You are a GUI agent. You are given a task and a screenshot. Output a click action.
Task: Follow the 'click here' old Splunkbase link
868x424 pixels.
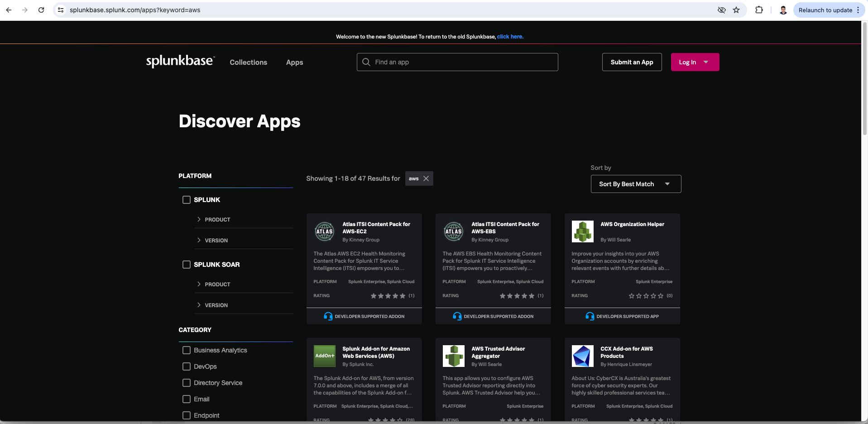click(510, 37)
